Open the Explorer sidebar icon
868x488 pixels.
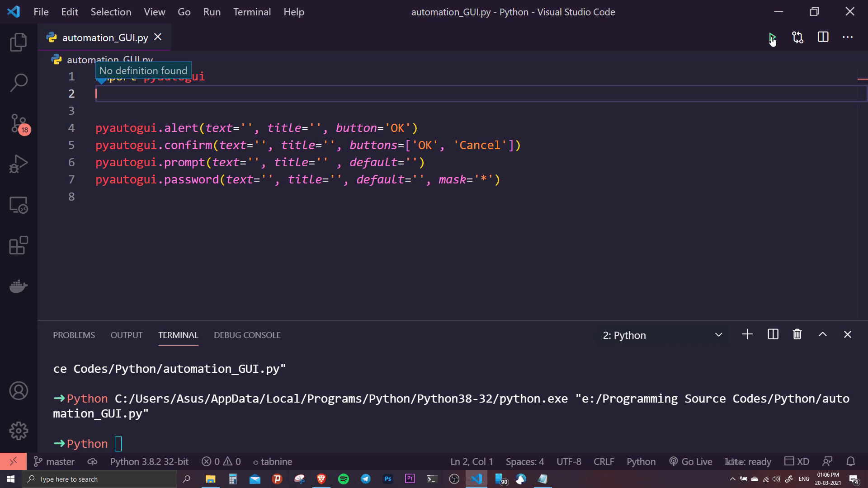(19, 42)
